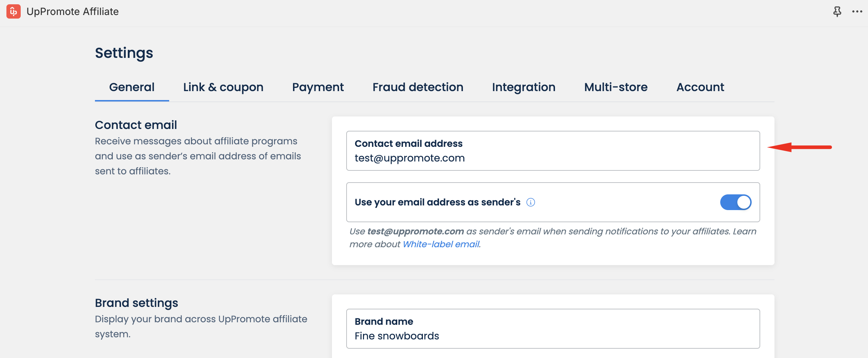Follow the White-label email link
The height and width of the screenshot is (358, 868).
[x=441, y=244]
